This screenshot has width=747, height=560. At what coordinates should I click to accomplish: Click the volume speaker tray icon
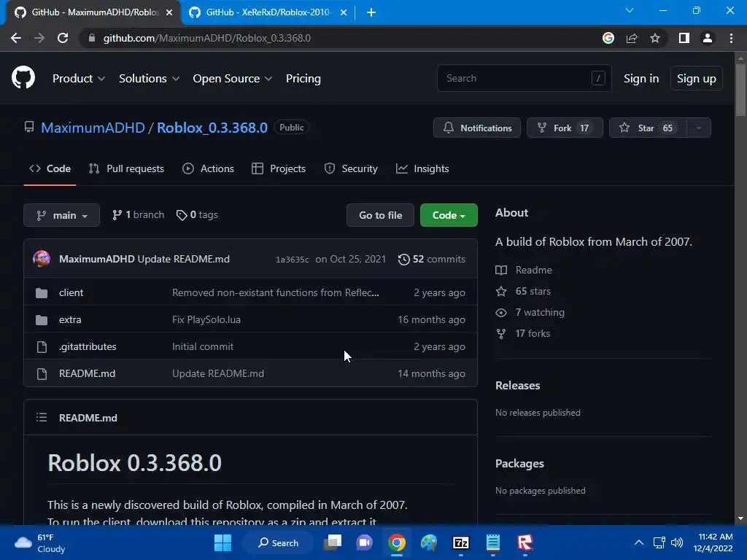coord(677,542)
